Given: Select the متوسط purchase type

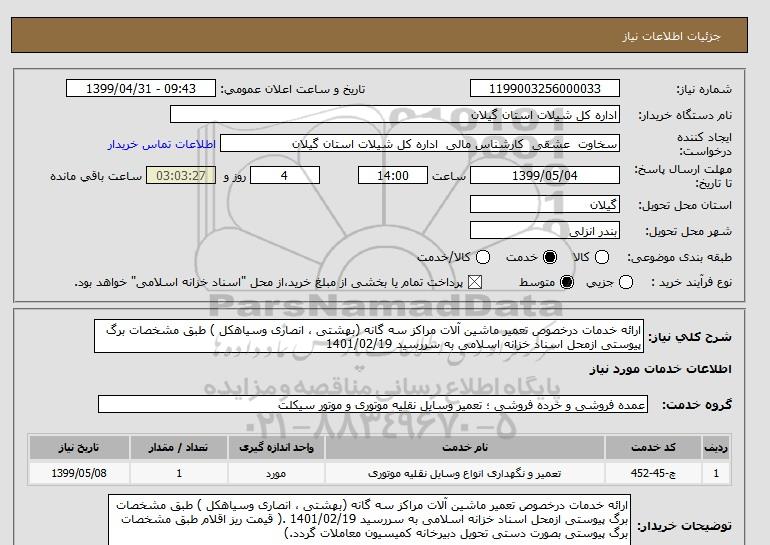Looking at the screenshot, I should [567, 282].
